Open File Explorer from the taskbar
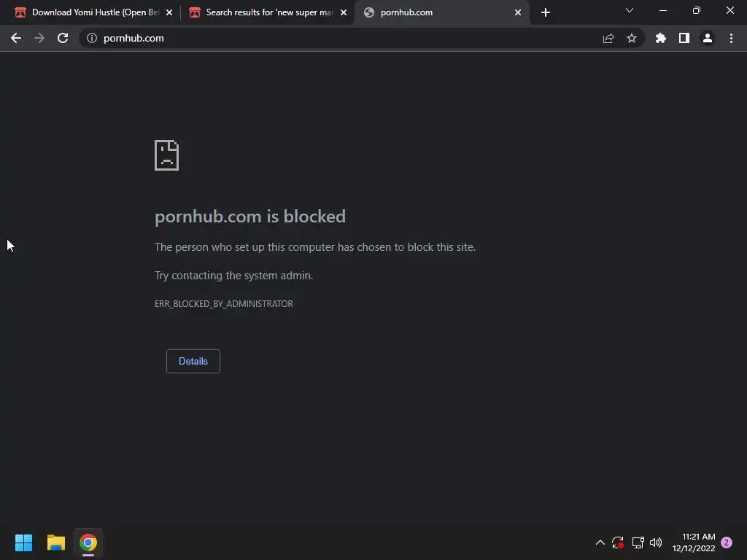Screen dimensions: 747x560 [55, 542]
